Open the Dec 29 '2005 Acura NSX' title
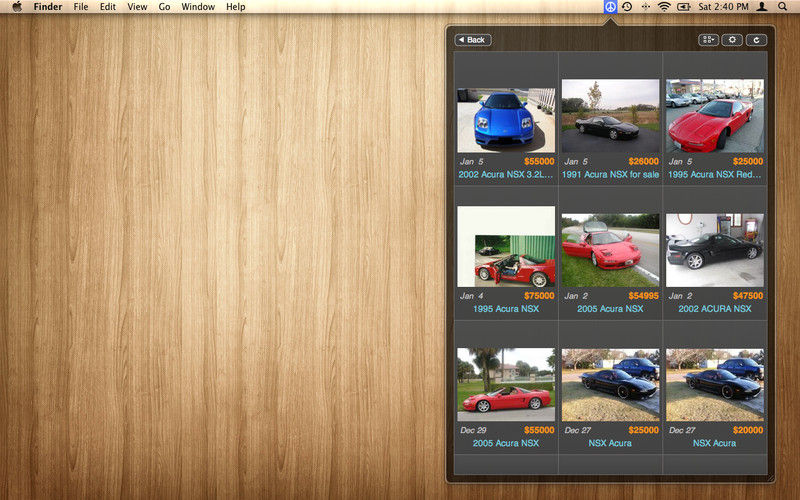Image resolution: width=800 pixels, height=500 pixels. pyautogui.click(x=506, y=443)
